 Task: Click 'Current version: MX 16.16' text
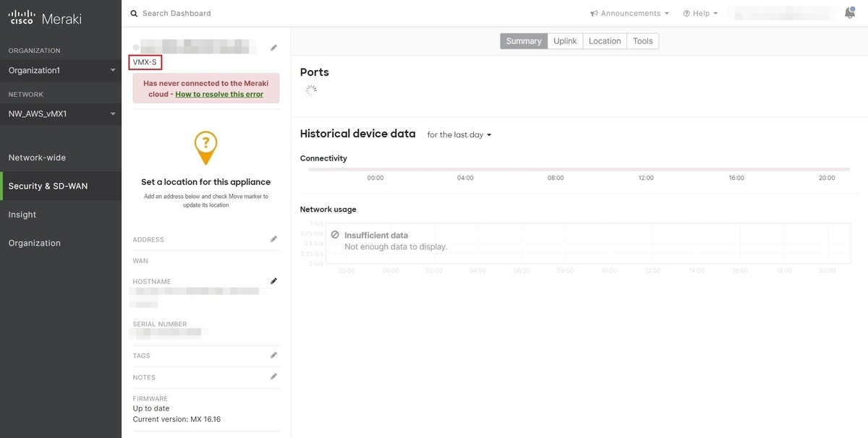click(176, 419)
